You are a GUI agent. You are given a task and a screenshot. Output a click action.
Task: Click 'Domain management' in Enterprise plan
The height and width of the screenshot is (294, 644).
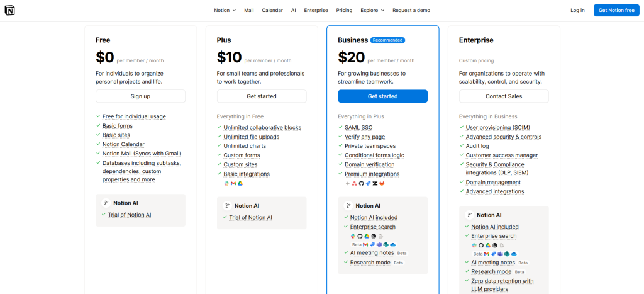point(493,182)
